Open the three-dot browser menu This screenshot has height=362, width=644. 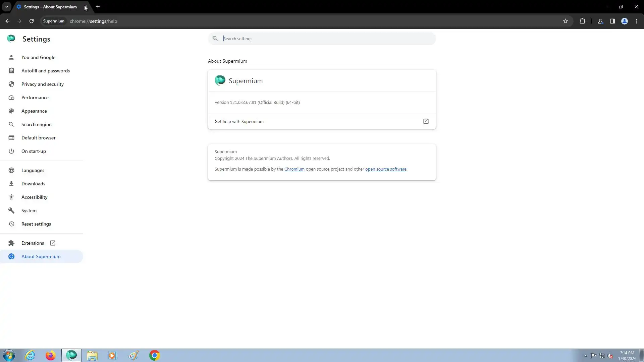(637, 21)
